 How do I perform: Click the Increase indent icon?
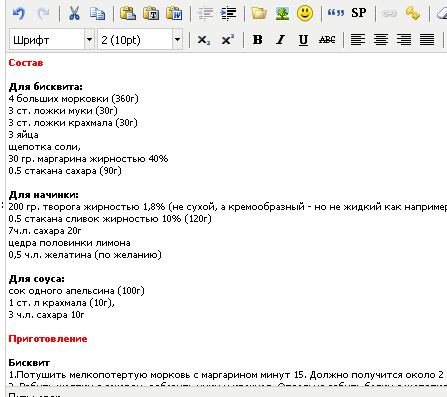pos(228,14)
